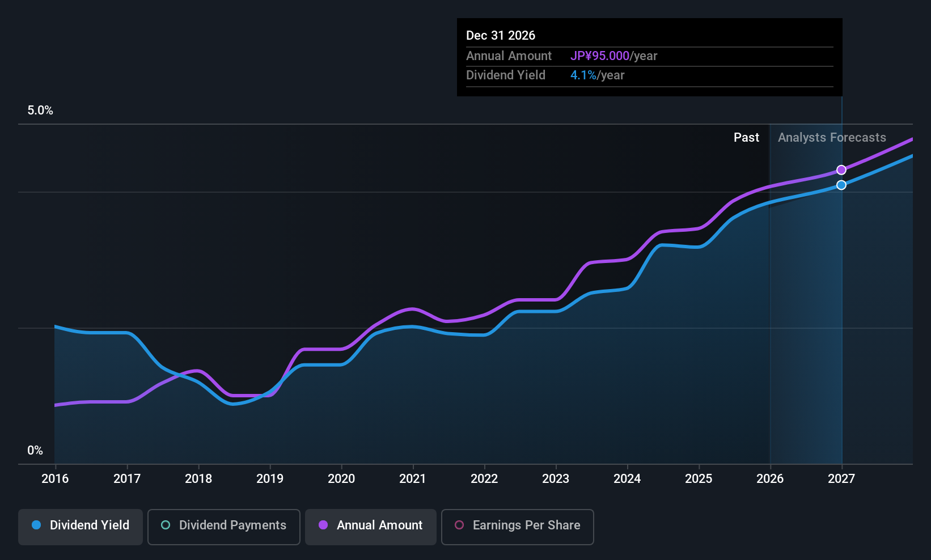Click the 2018 x-axis label
931x560 pixels.
[x=198, y=479]
